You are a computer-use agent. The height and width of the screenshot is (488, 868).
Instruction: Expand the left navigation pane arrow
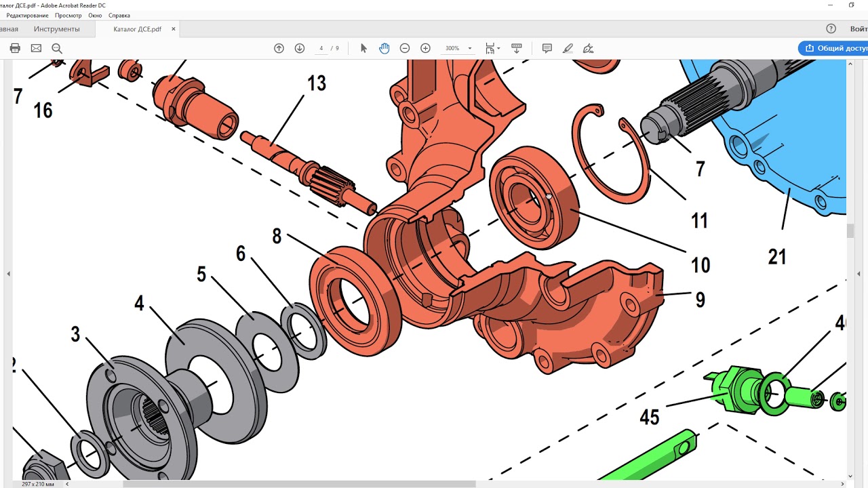(x=8, y=274)
